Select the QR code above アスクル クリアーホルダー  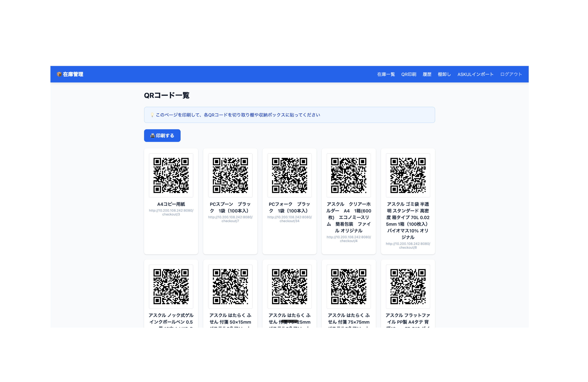click(x=349, y=175)
